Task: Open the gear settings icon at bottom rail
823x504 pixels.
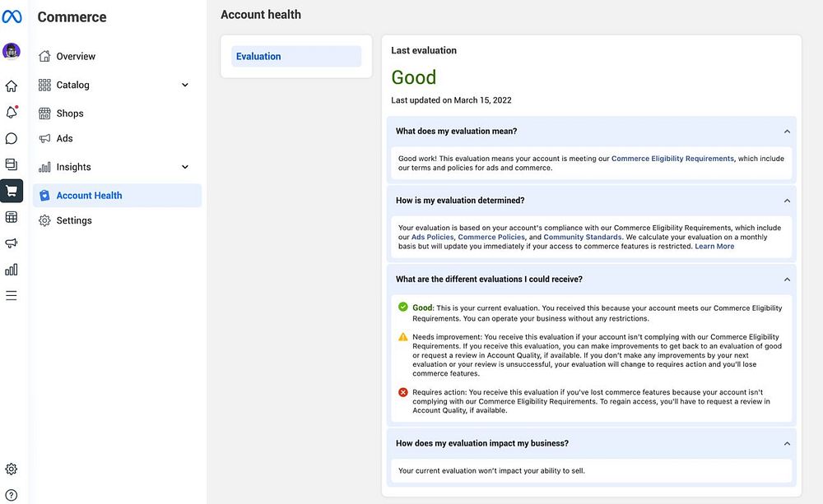Action: tap(11, 469)
